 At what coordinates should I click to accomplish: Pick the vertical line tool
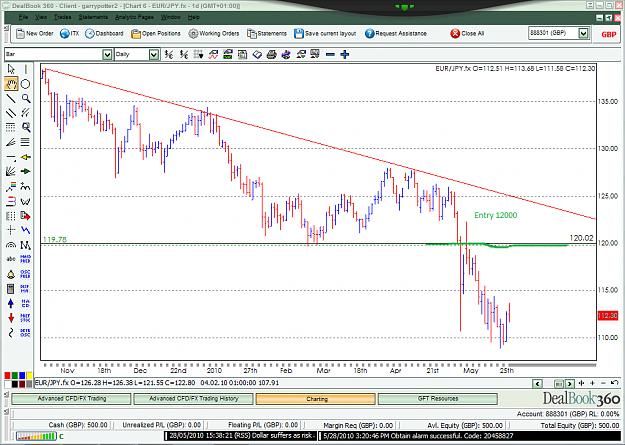point(26,69)
